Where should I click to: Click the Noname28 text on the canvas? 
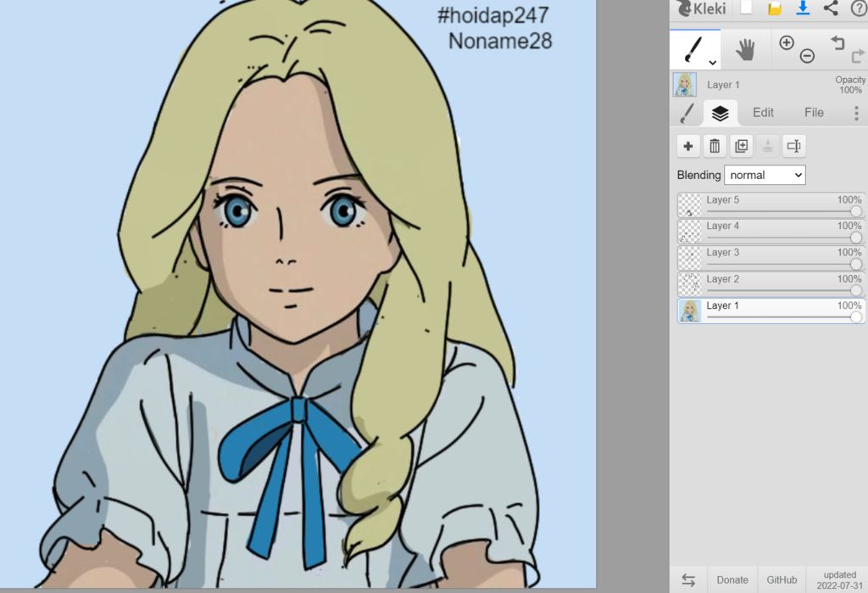pos(500,41)
